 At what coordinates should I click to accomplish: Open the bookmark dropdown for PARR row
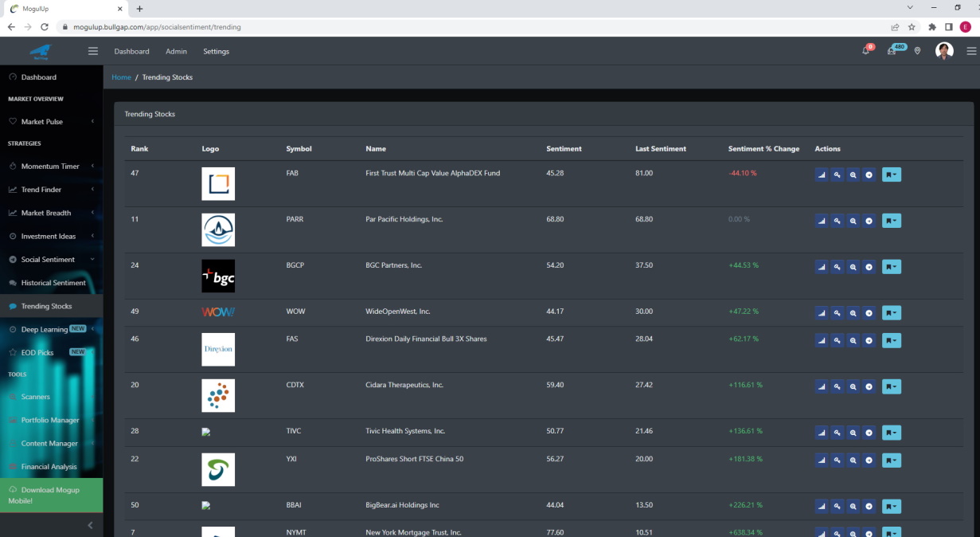click(x=892, y=221)
